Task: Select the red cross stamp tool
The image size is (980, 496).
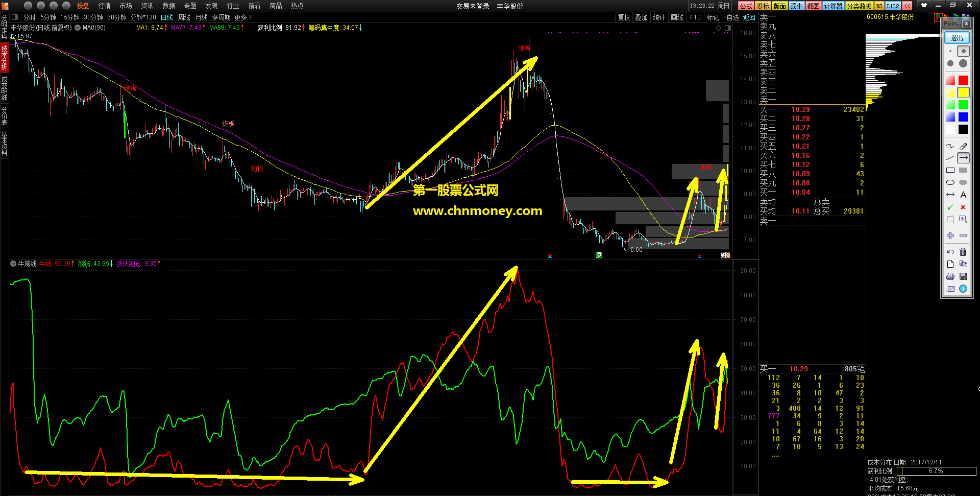Action: [x=963, y=207]
